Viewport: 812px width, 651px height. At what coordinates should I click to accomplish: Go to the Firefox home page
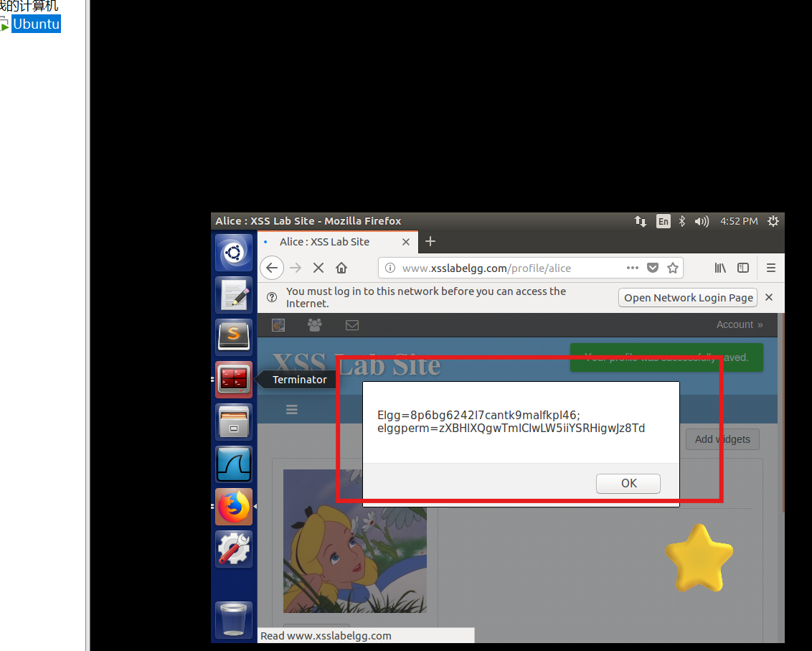[x=341, y=268]
